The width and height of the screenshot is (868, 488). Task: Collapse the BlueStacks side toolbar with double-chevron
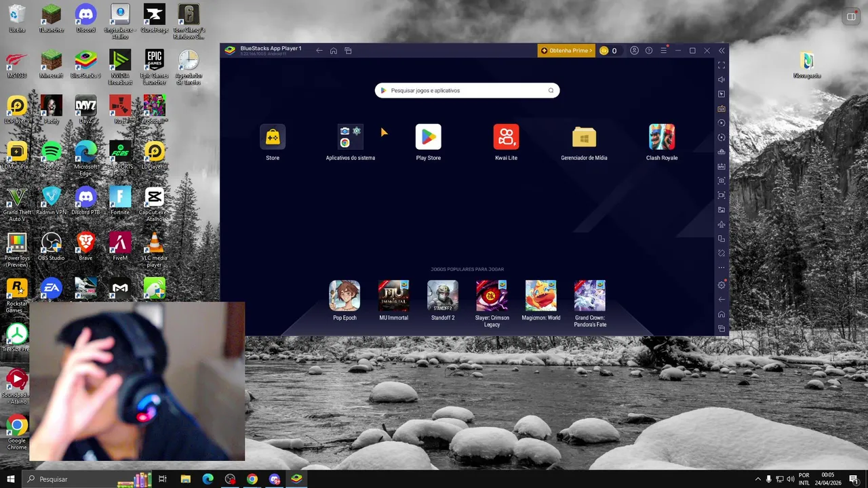pos(722,51)
